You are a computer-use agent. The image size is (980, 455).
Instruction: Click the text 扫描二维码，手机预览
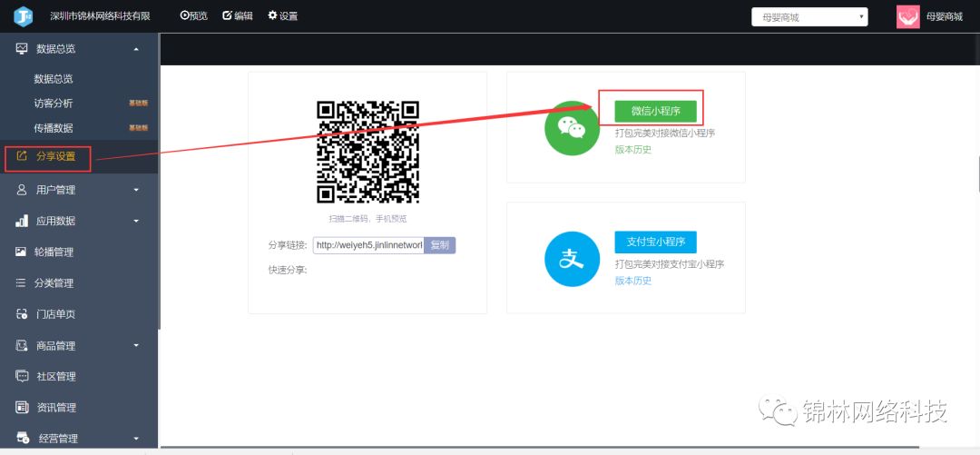click(x=367, y=219)
